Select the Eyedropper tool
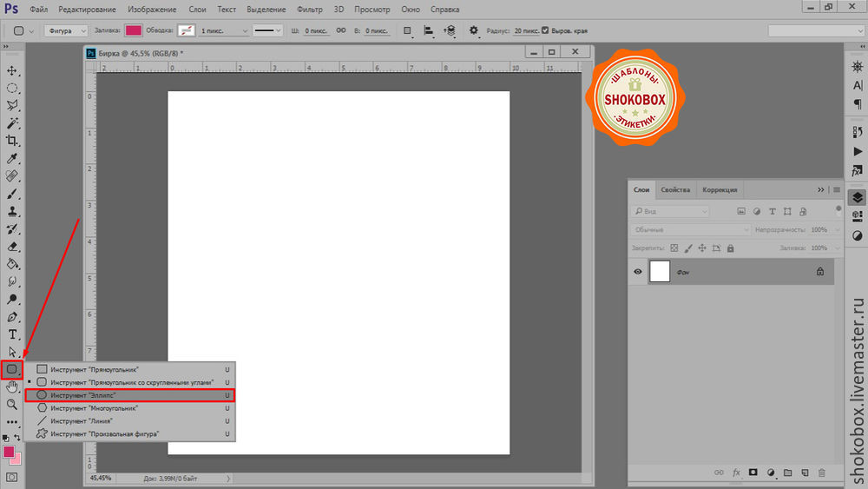The image size is (868, 489). pos(12,159)
